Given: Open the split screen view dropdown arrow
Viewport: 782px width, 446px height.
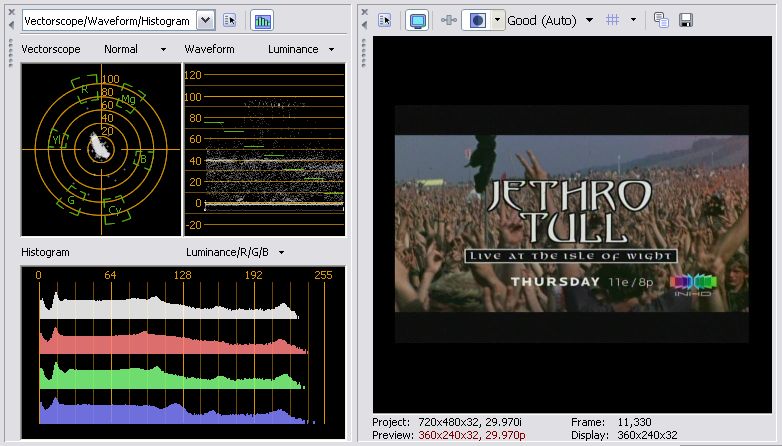Looking at the screenshot, I should pyautogui.click(x=497, y=20).
